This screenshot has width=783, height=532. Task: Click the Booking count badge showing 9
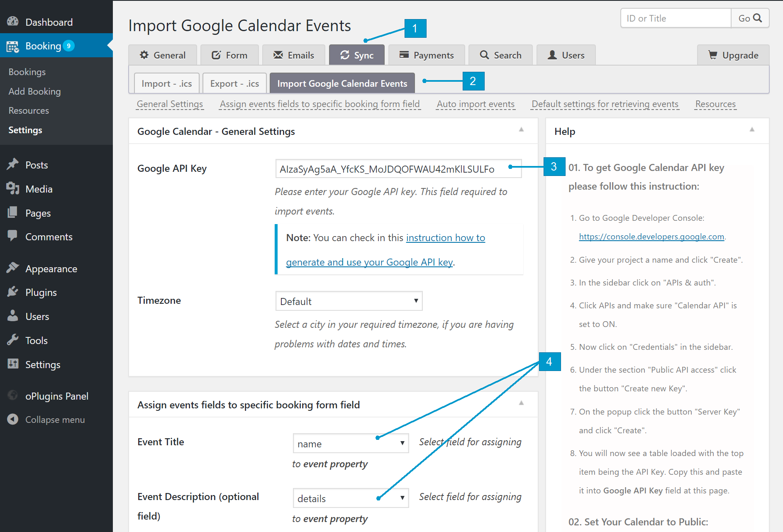[x=69, y=46]
